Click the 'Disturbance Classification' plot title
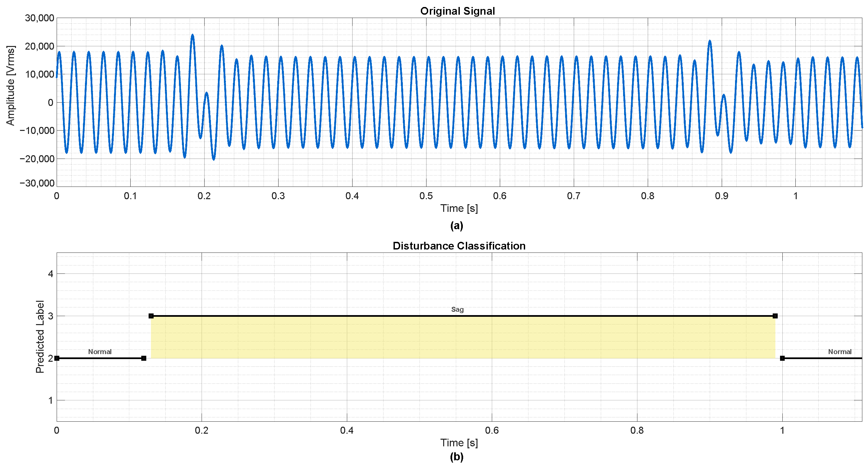The height and width of the screenshot is (467, 868). pos(459,245)
